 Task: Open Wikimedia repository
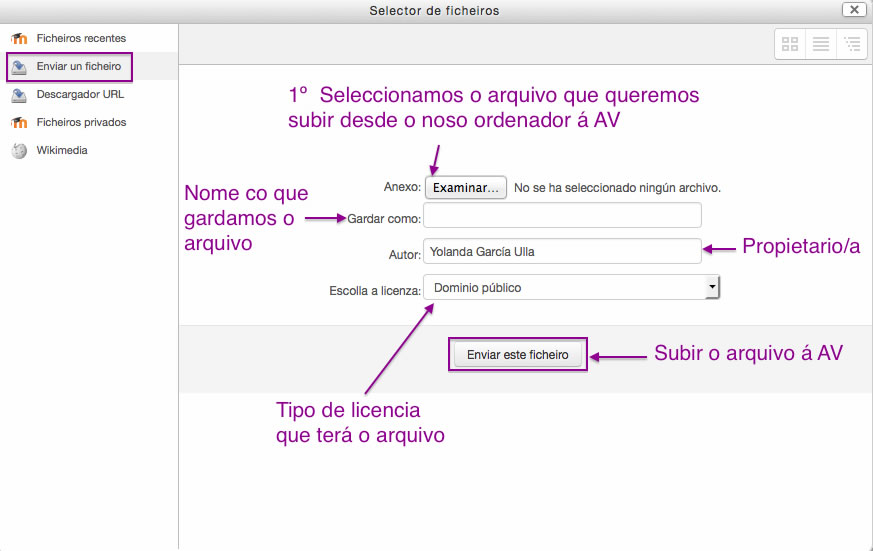pyautogui.click(x=62, y=150)
